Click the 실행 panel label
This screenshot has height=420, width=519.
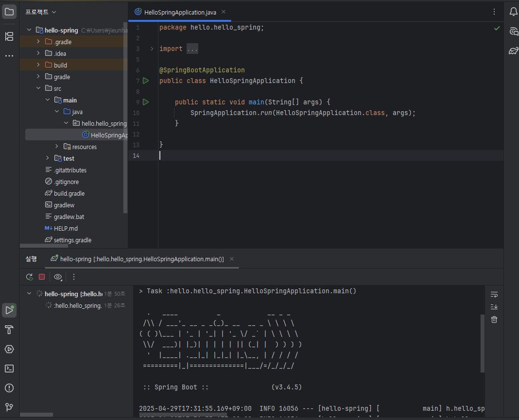click(31, 259)
